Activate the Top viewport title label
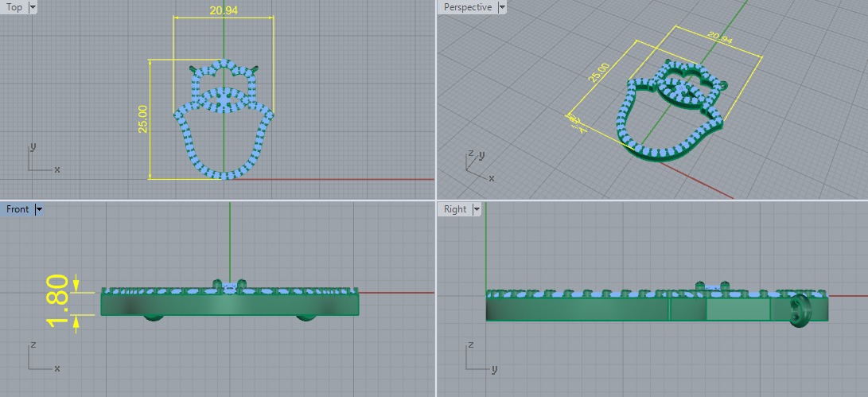 pyautogui.click(x=14, y=7)
